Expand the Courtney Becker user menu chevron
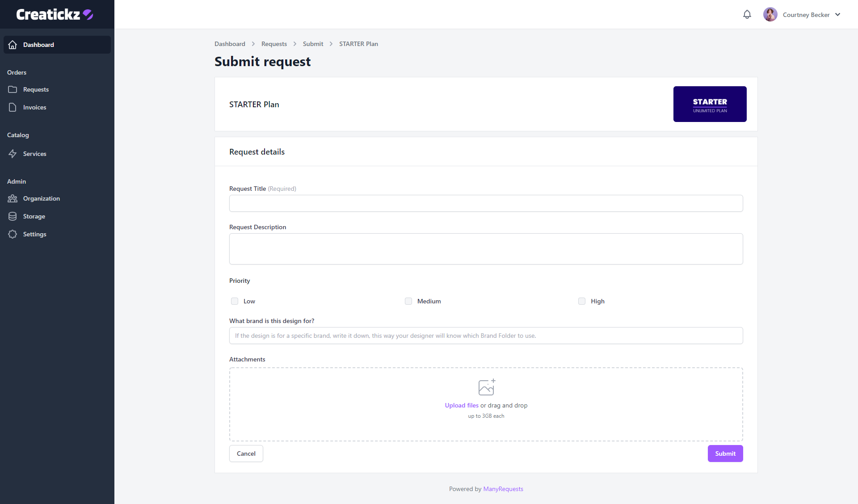The image size is (858, 504). point(838,15)
